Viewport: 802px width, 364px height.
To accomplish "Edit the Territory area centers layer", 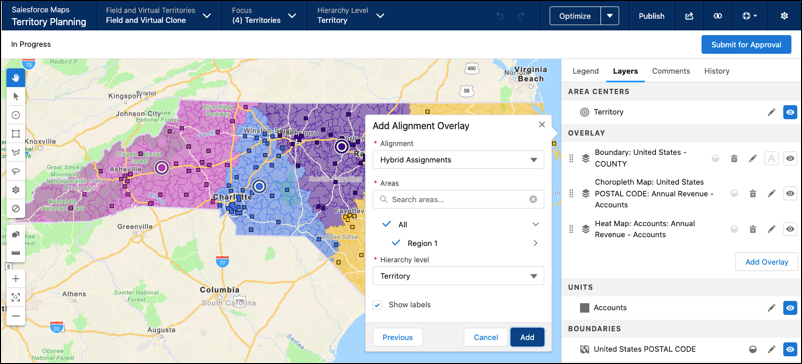I will [771, 112].
